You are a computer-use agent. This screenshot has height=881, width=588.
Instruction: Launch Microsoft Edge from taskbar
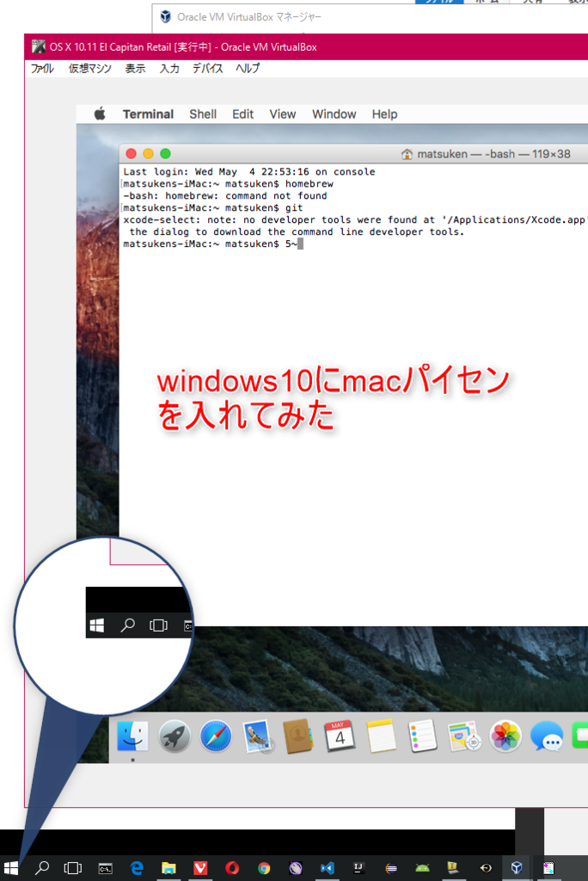click(x=137, y=868)
